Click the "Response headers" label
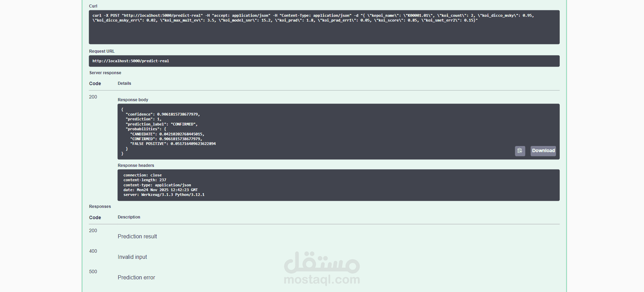 point(136,165)
